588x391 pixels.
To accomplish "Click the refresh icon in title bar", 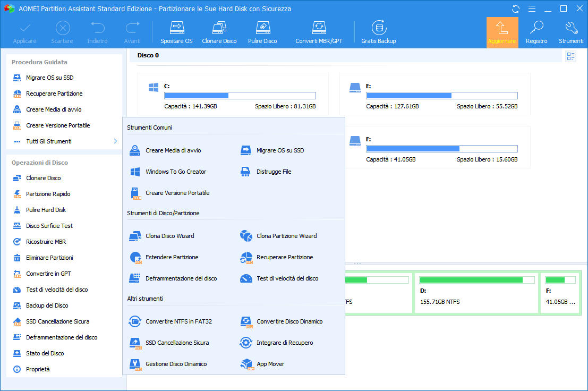I will 516,8.
